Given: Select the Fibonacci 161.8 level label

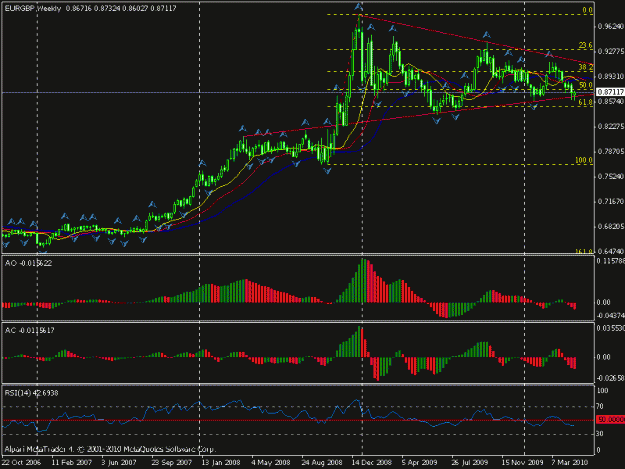Looking at the screenshot, I should tap(584, 251).
